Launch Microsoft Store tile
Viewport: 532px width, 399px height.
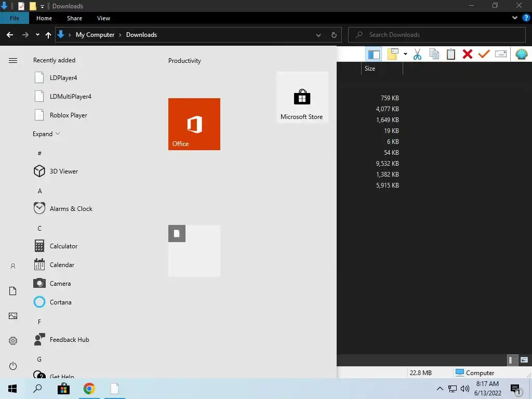302,97
